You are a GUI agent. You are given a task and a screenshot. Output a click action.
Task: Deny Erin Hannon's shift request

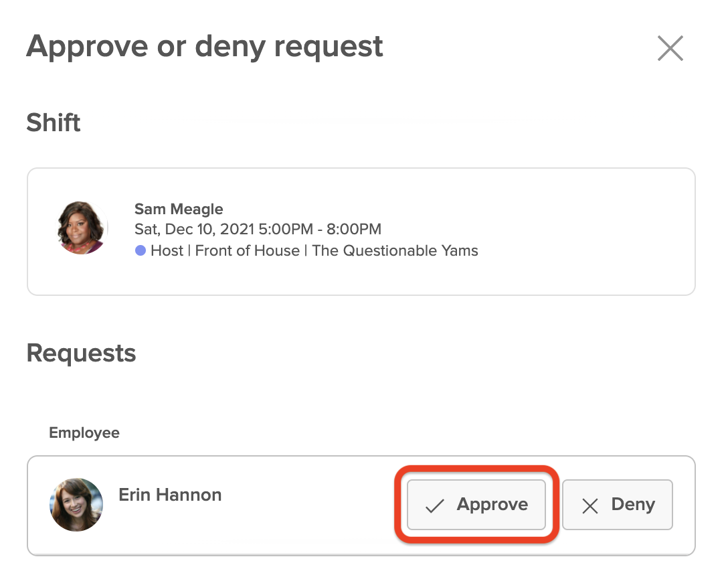(617, 504)
